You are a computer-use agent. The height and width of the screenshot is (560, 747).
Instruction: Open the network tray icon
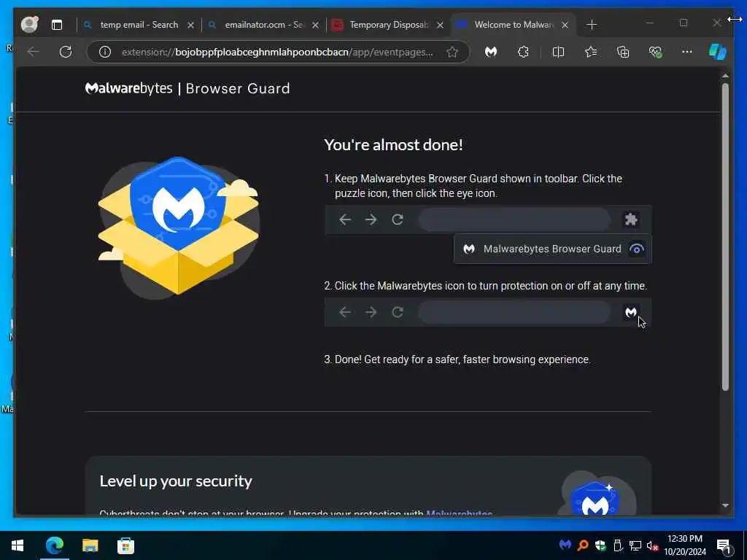[635, 545]
